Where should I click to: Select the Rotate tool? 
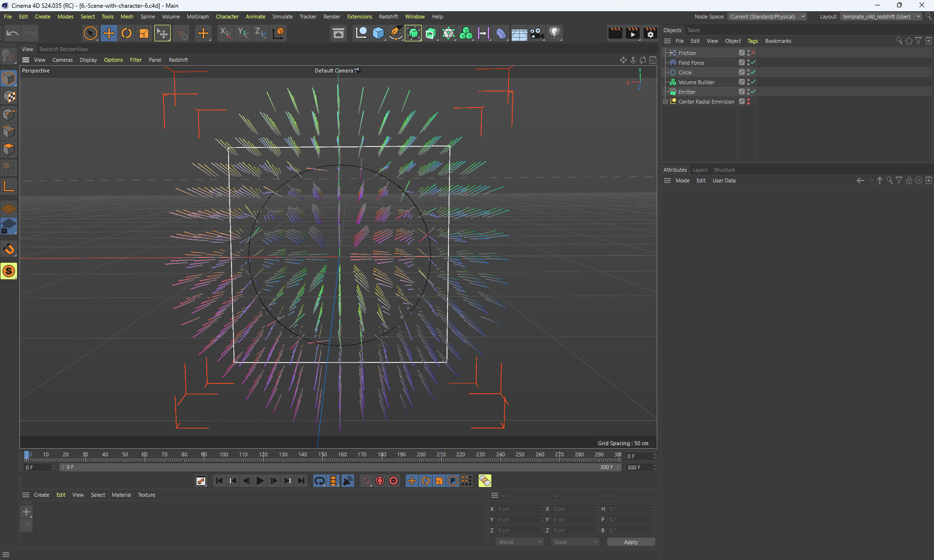tap(126, 33)
